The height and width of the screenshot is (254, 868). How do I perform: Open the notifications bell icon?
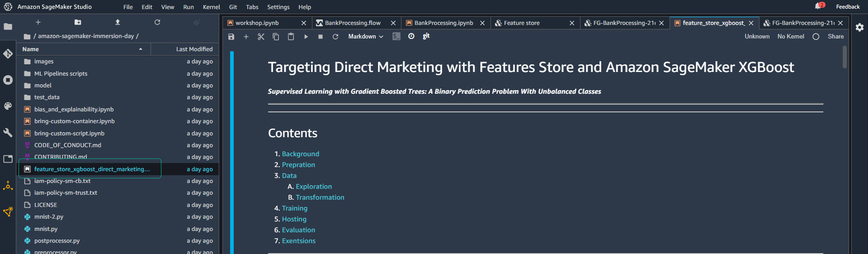[819, 6]
